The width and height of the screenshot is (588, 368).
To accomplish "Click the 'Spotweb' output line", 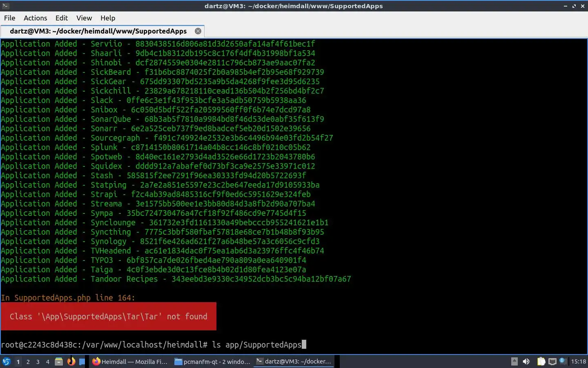I will click(158, 157).
